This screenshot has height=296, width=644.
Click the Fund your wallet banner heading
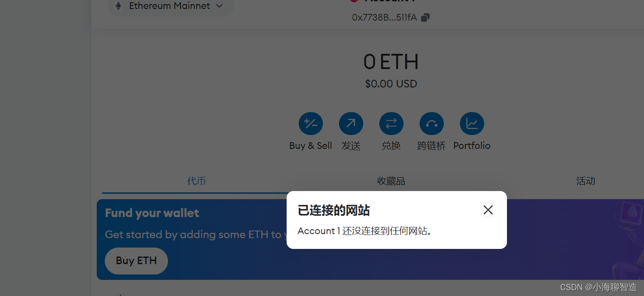click(x=152, y=213)
